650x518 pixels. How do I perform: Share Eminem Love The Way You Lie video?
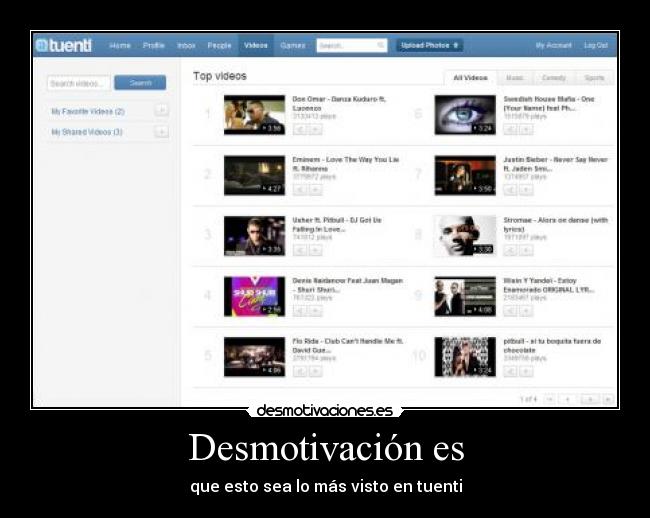(299, 190)
